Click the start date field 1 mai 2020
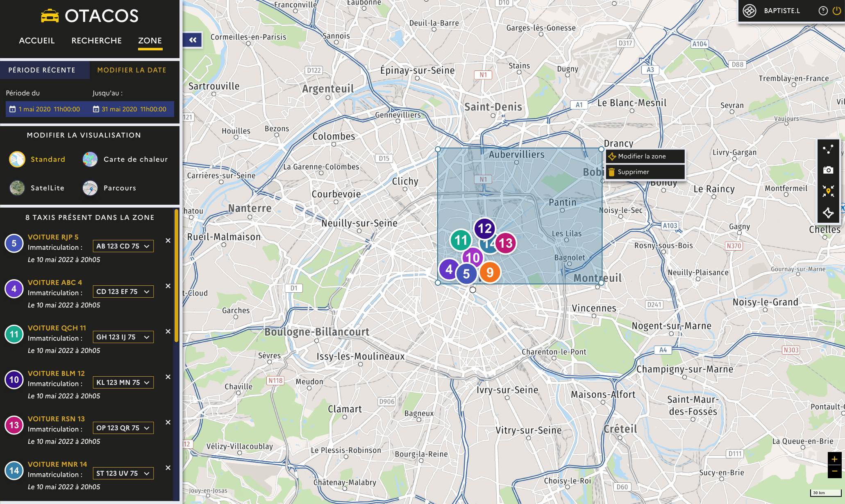845x504 pixels. (45, 109)
